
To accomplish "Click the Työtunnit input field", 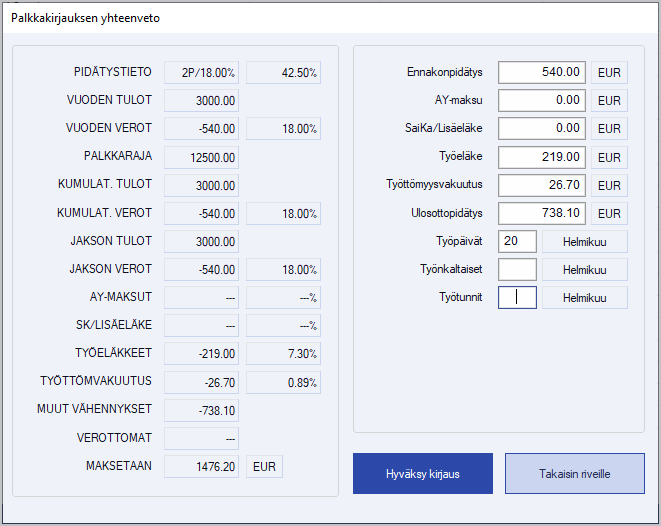I will [x=517, y=297].
